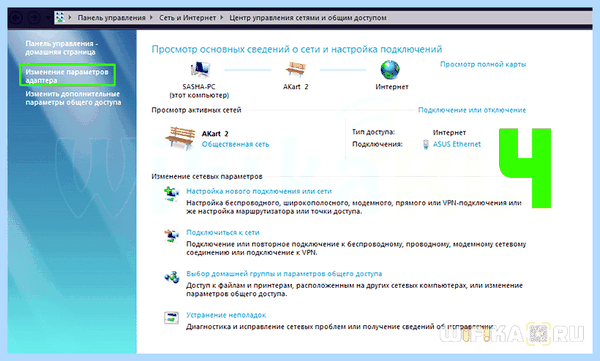This screenshot has width=600, height=361.
Task: Select Центр управления сетями и общим доступом breadcrumb
Action: [x=308, y=18]
